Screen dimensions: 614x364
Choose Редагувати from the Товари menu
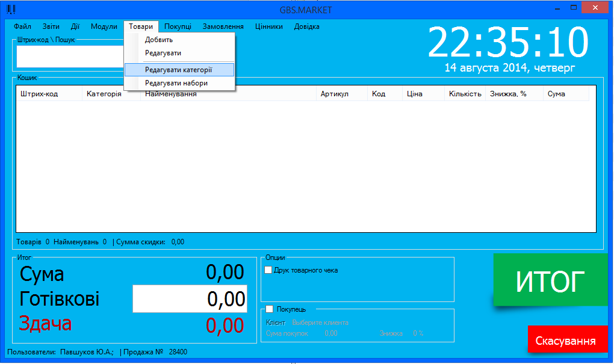(x=179, y=53)
